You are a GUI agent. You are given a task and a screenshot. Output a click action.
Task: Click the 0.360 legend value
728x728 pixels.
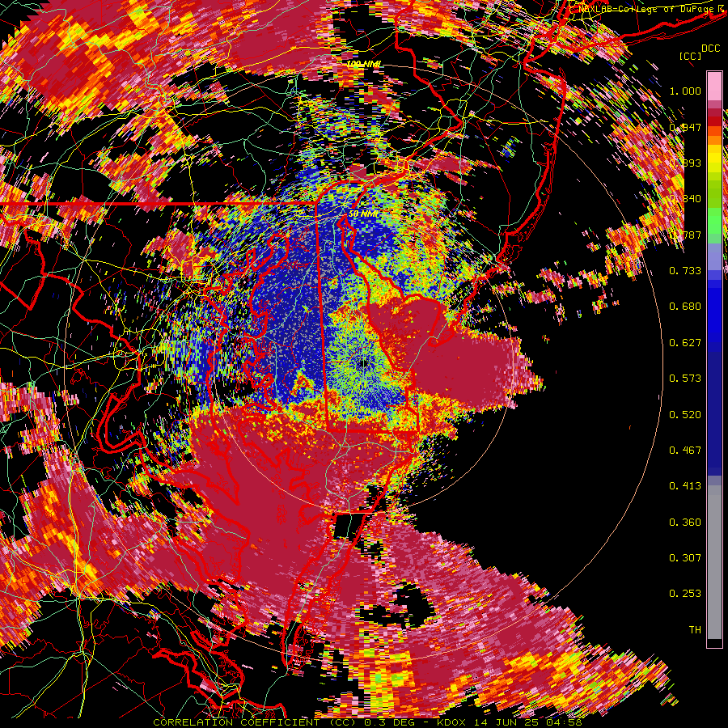[x=685, y=523]
